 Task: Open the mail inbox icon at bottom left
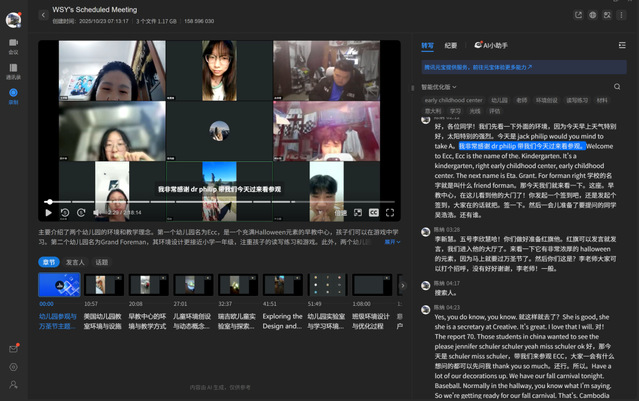tap(13, 348)
